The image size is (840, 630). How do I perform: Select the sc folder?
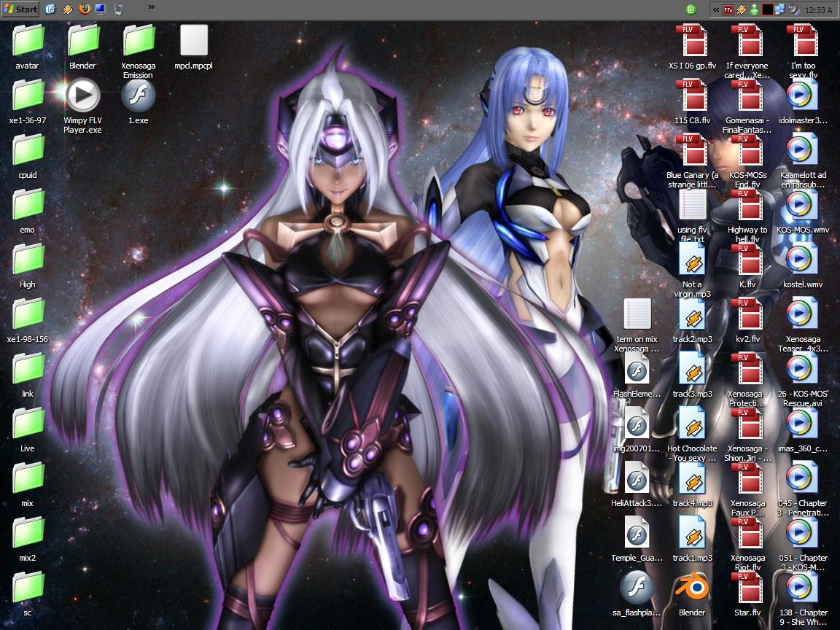(x=27, y=594)
